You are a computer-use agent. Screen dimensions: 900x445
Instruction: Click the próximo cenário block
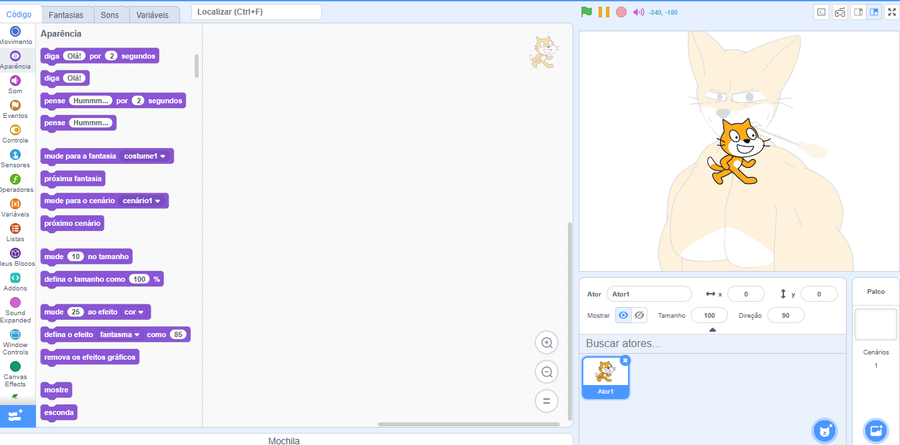click(x=72, y=223)
